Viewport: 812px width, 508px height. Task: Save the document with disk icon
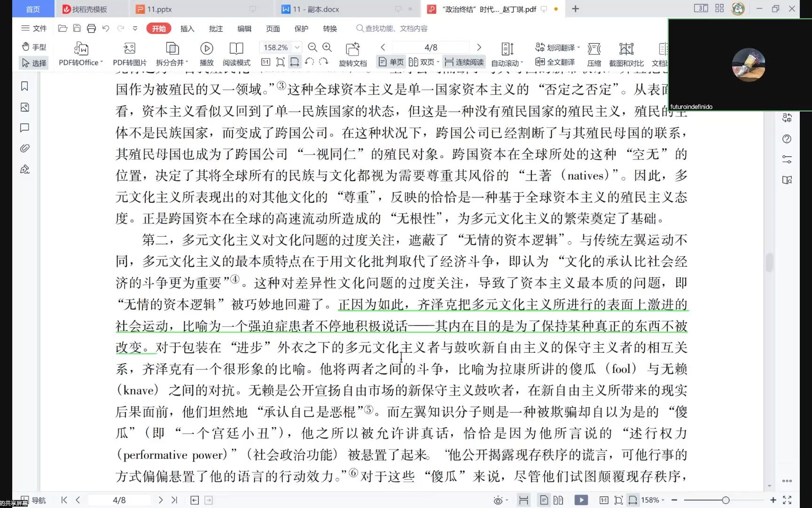pos(77,28)
